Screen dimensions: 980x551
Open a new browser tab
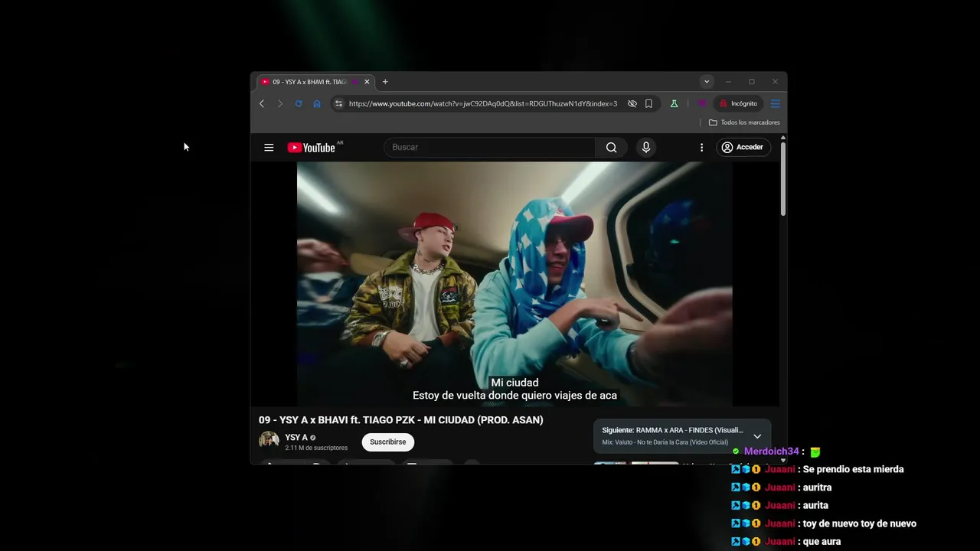coord(385,82)
